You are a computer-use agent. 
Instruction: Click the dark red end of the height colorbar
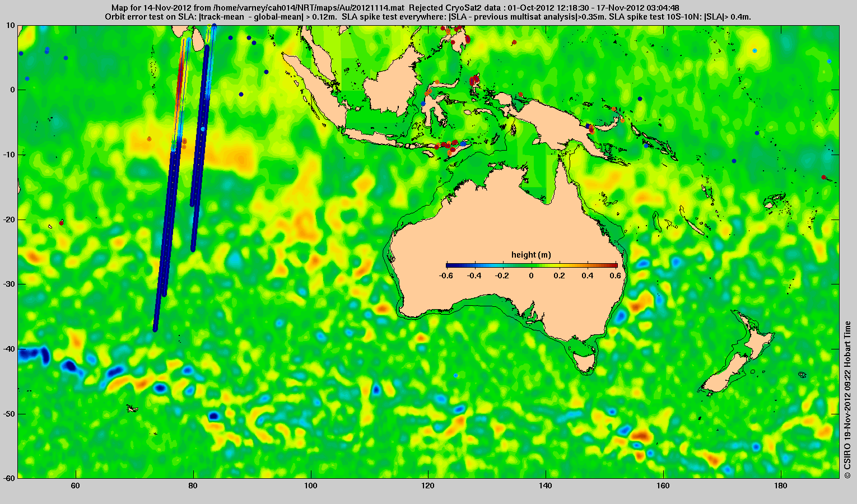(x=614, y=265)
